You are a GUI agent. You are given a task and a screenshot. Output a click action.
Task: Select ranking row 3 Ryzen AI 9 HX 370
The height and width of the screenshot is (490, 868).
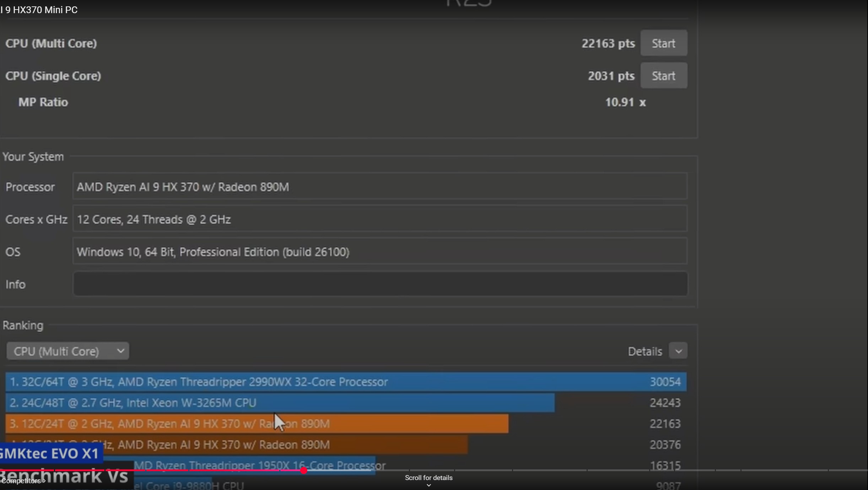click(x=346, y=424)
